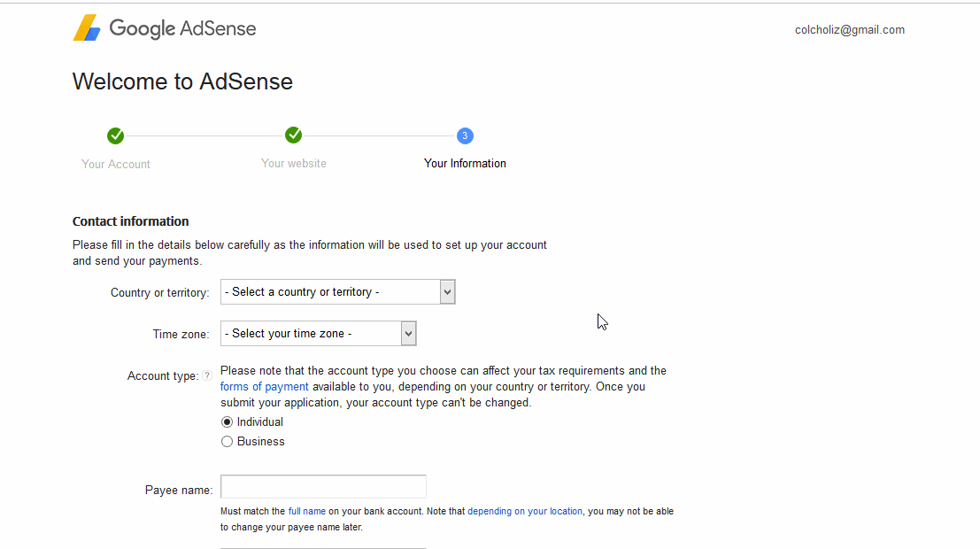Select the Your Information step label
Viewport: 980px width, 549px height.
pyautogui.click(x=465, y=163)
